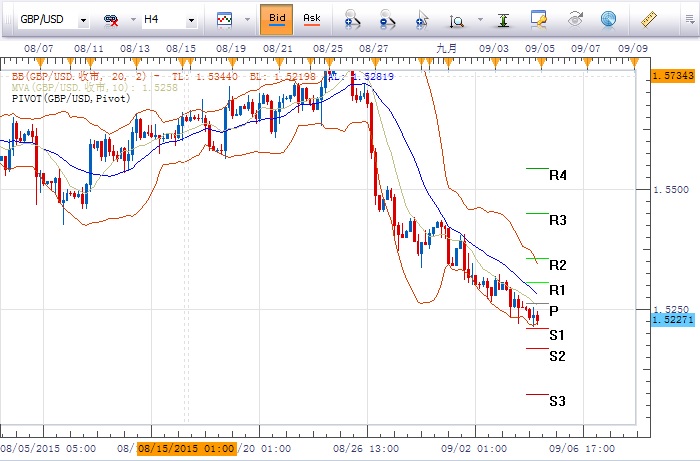Image resolution: width=700 pixels, height=461 pixels.
Task: Toggle the Bid price button
Action: point(276,19)
